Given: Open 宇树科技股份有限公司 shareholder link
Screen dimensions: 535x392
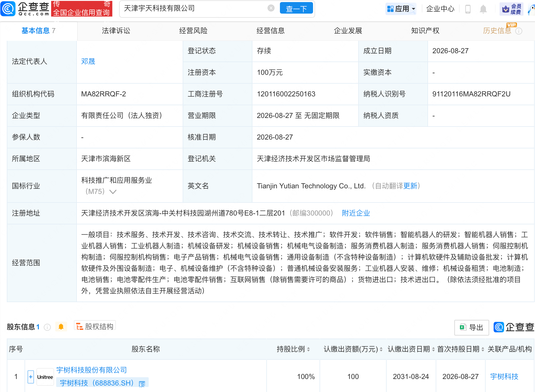Looking at the screenshot, I should tap(92, 370).
